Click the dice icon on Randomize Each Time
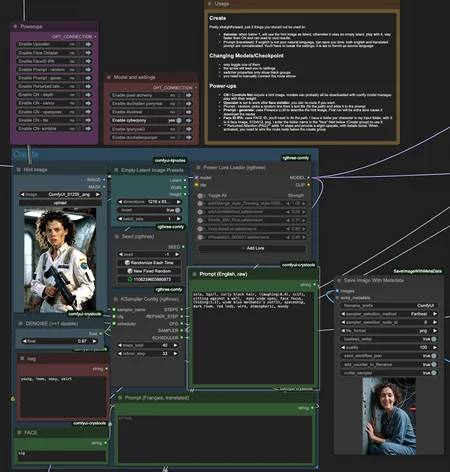Image resolution: width=450 pixels, height=472 pixels. 127,263
